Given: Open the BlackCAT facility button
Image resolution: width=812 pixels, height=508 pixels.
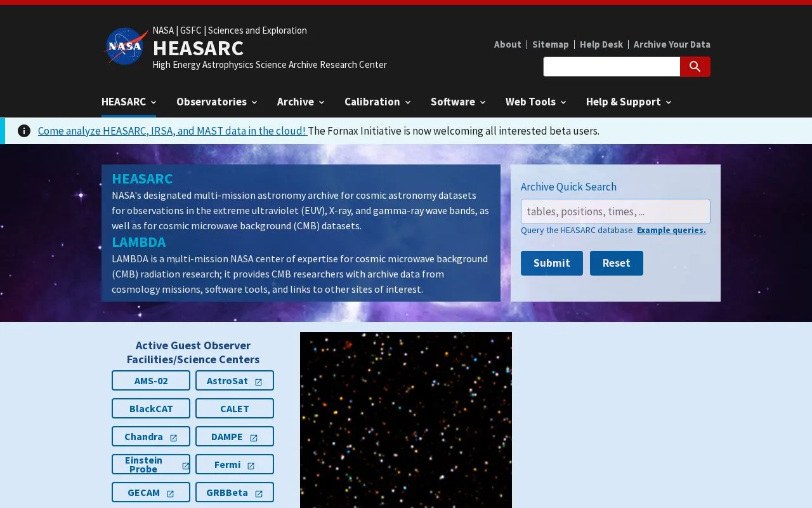Looking at the screenshot, I should [151, 408].
